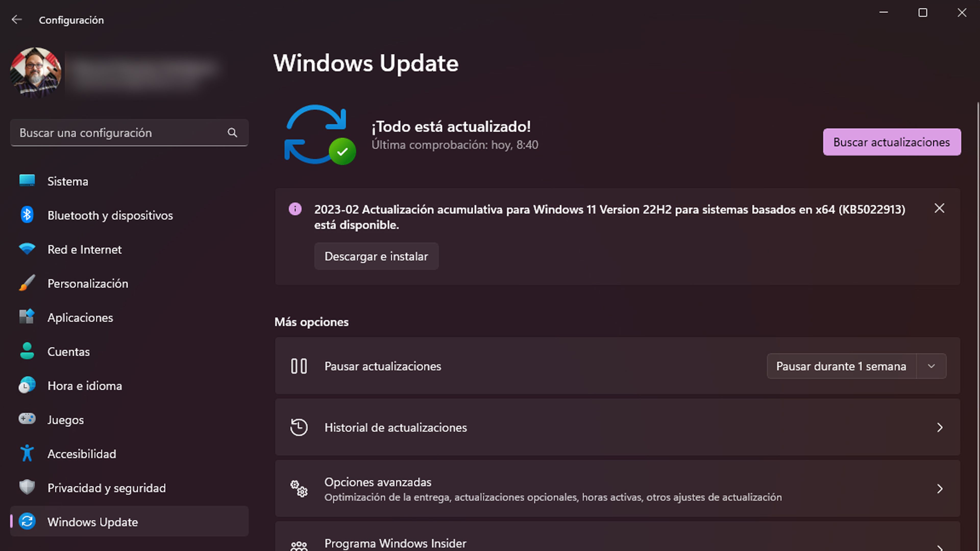
Task: Minimize the Configuración window
Action: pos(884,12)
